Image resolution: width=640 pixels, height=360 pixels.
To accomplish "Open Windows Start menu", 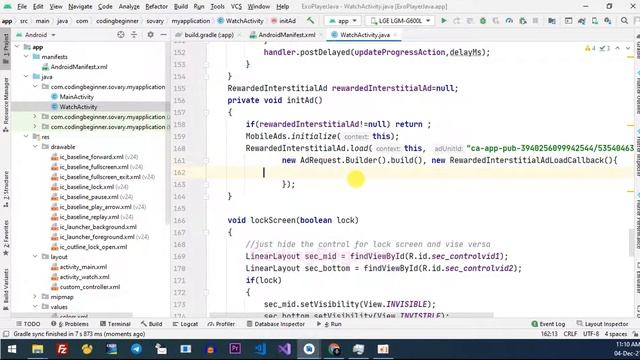I will (x=12, y=349).
